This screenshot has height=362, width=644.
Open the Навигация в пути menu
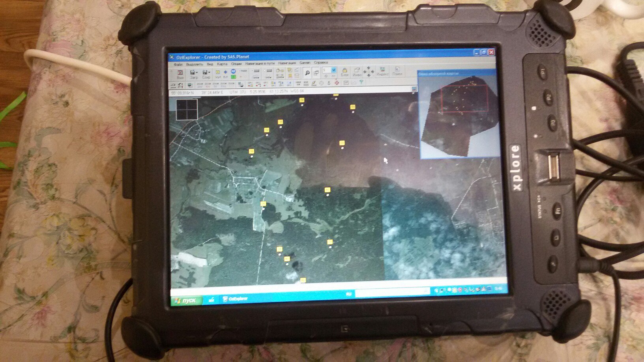pyautogui.click(x=260, y=63)
